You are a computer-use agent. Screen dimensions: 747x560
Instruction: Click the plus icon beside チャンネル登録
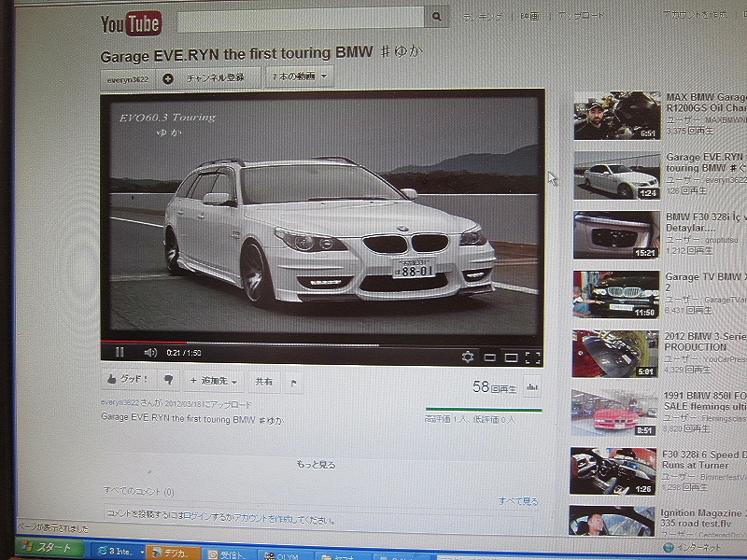click(168, 78)
